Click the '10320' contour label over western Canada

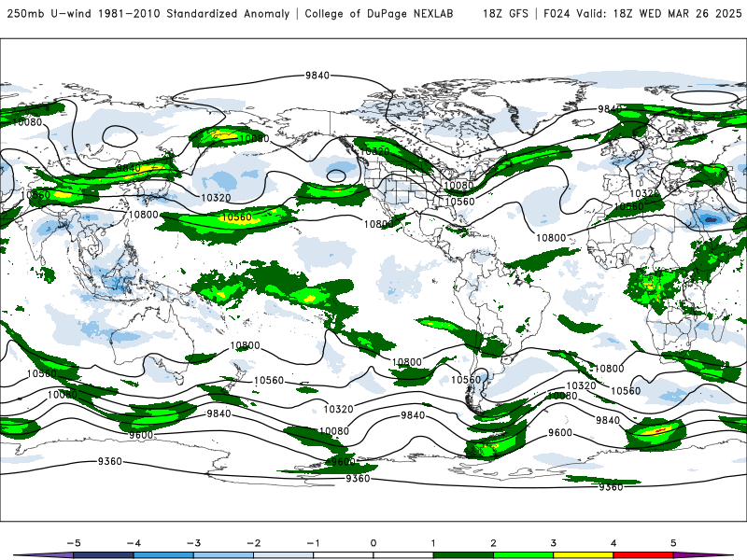pos(375,151)
